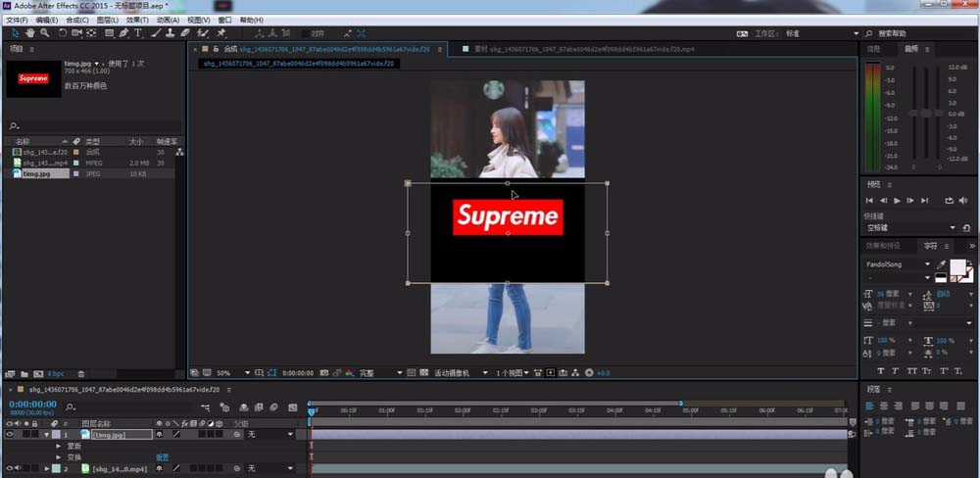Open the Edit (编辑) menu
The height and width of the screenshot is (478, 980).
(46, 20)
